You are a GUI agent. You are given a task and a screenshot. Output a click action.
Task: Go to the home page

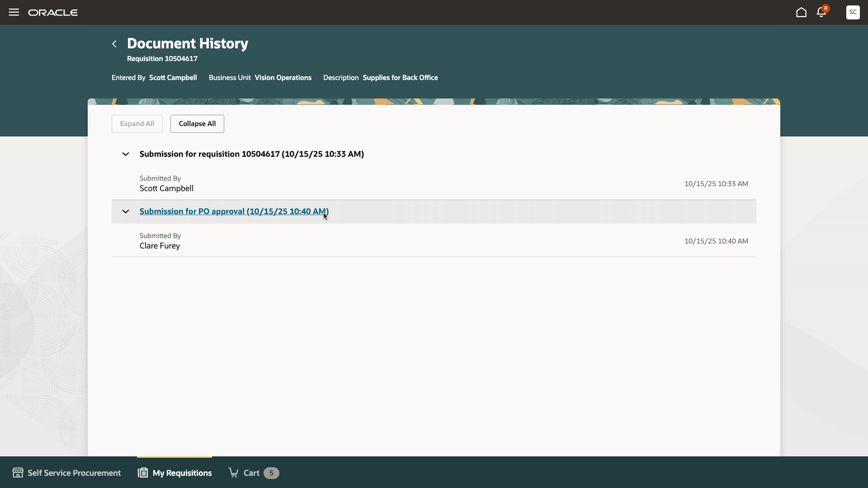pos(801,13)
